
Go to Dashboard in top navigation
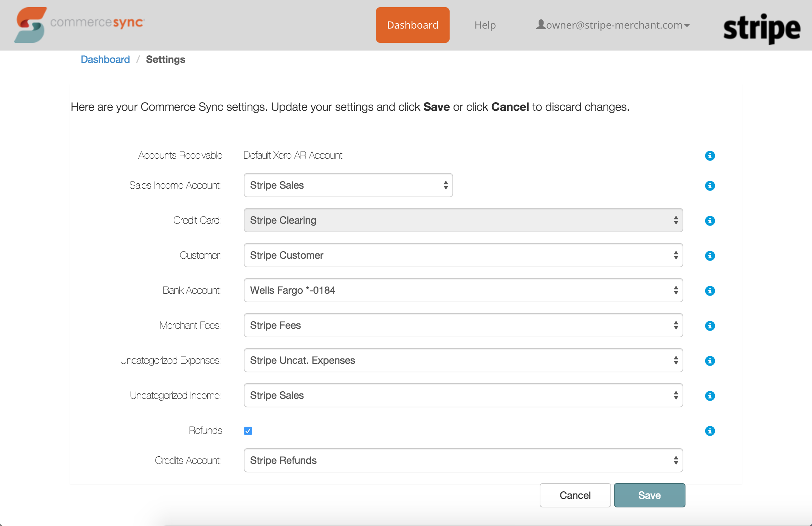pos(412,25)
